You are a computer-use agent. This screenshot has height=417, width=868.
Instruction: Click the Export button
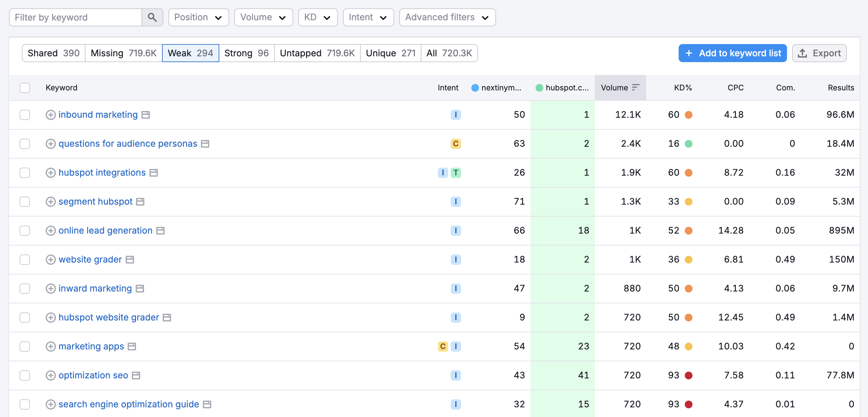click(x=819, y=53)
